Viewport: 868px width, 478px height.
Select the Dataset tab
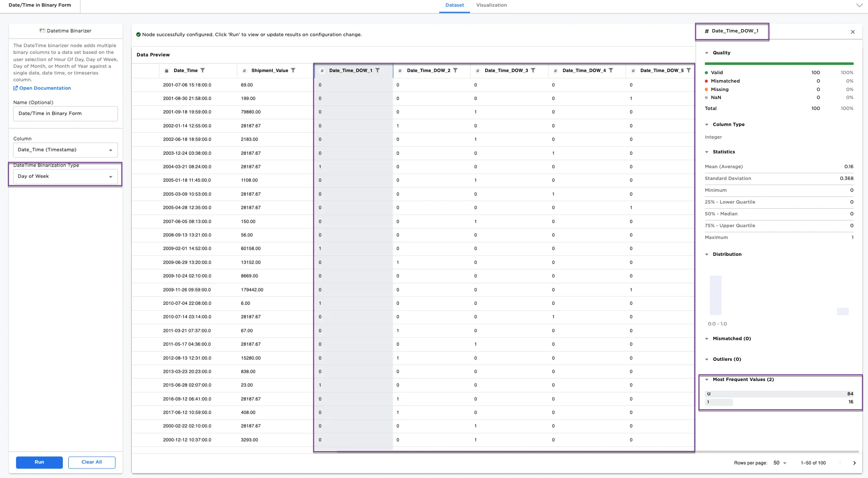454,5
